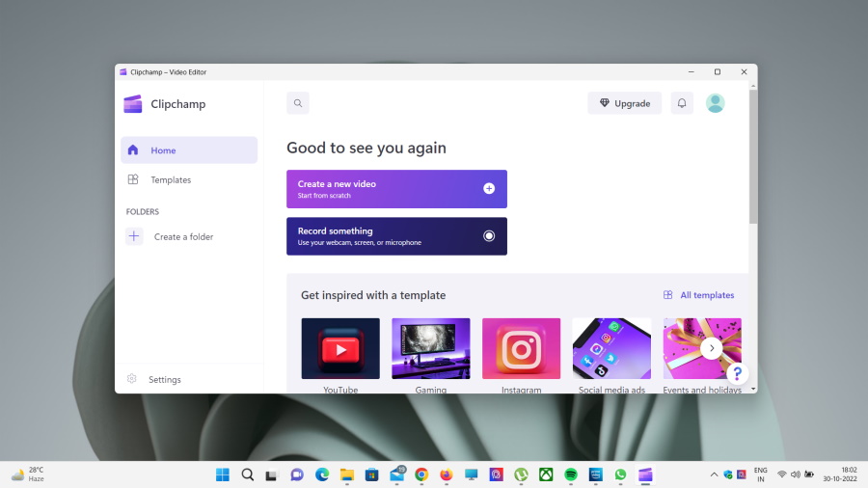Select the YouTube template thumbnail
The height and width of the screenshot is (488, 868).
click(340, 348)
